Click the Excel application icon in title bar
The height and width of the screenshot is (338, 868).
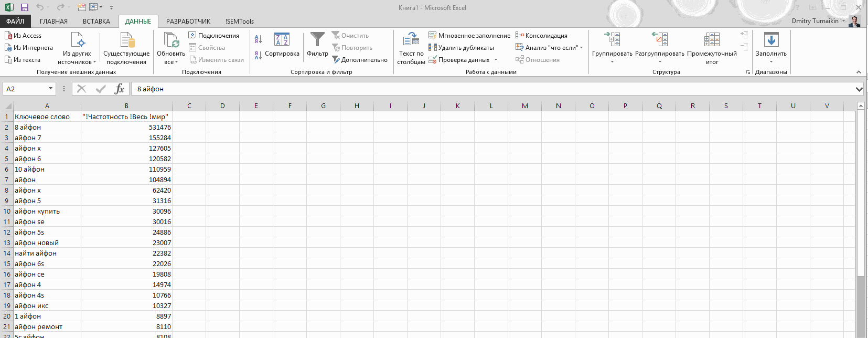coord(9,7)
